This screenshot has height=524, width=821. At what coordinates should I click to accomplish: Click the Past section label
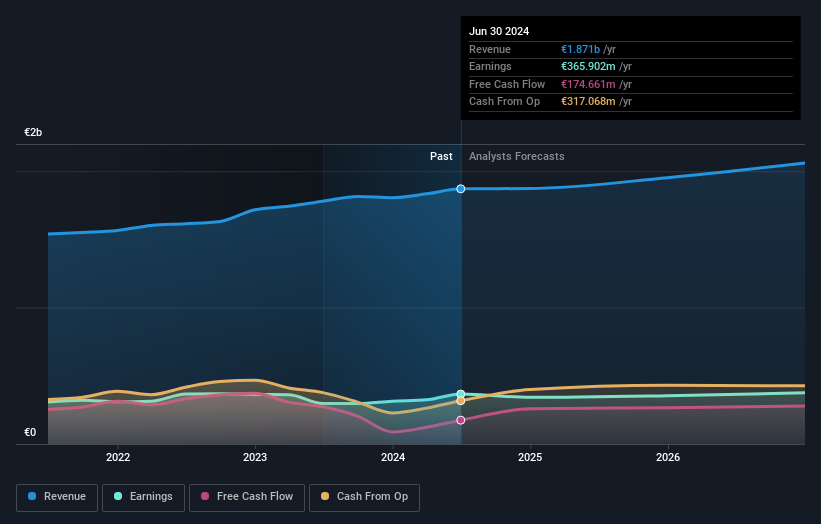pos(441,157)
